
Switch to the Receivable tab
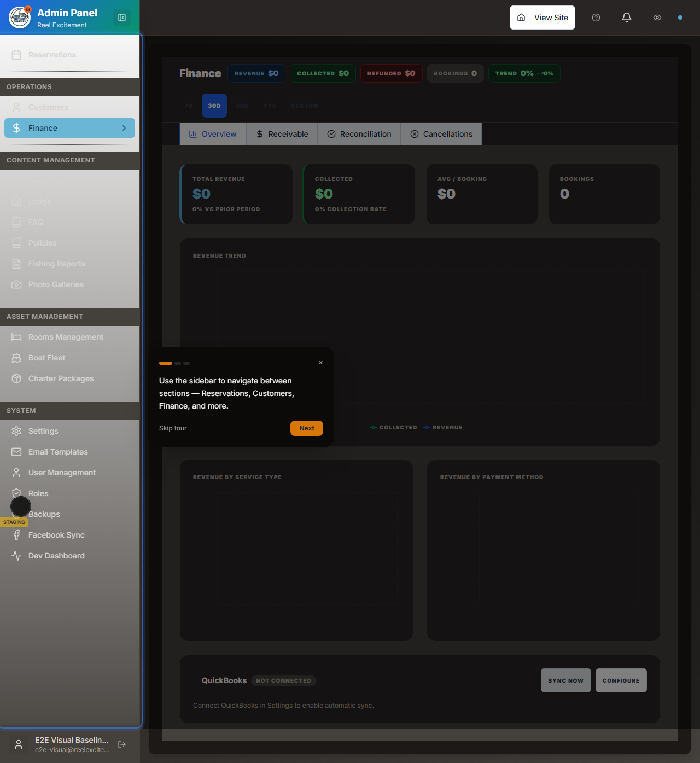tap(282, 134)
